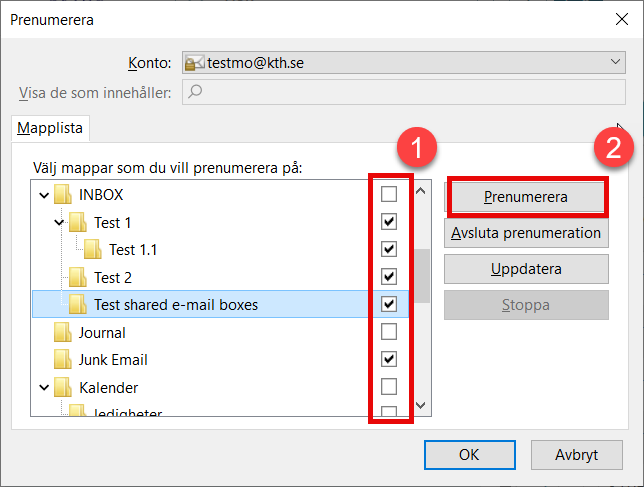
Task: Click the Test 1 folder icon
Action: tap(78, 222)
